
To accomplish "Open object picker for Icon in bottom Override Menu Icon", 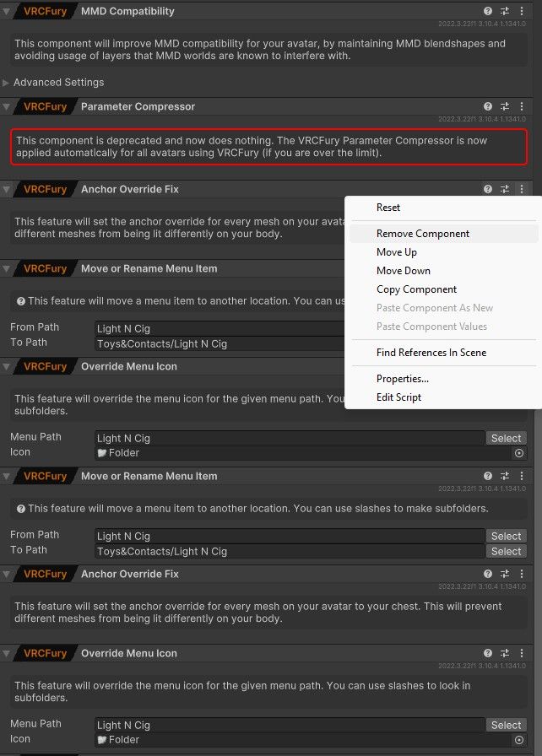I will pyautogui.click(x=519, y=740).
